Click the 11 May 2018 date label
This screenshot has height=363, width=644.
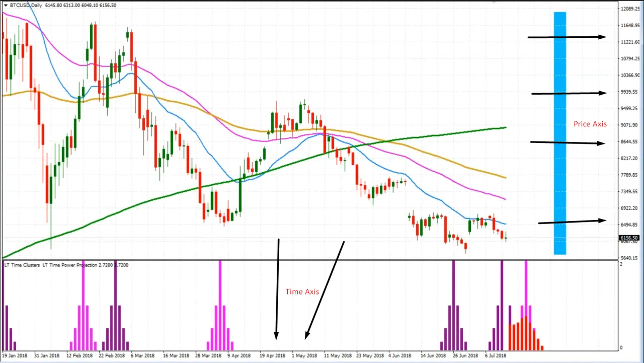[x=338, y=355]
